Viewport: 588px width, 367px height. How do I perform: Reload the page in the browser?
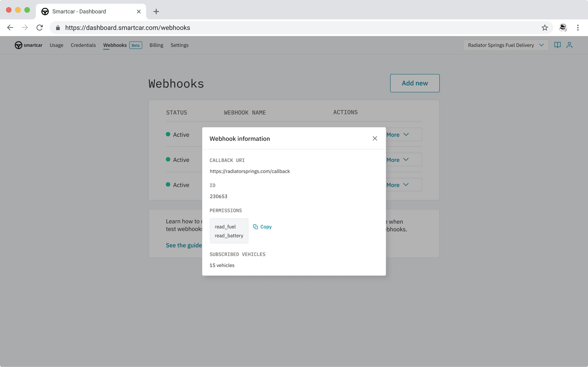click(x=40, y=27)
